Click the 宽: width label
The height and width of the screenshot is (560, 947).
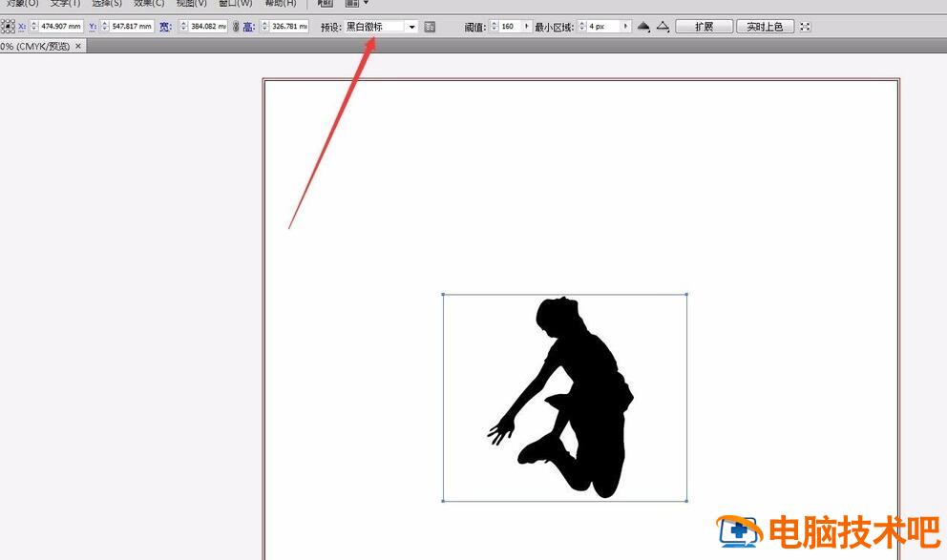166,27
